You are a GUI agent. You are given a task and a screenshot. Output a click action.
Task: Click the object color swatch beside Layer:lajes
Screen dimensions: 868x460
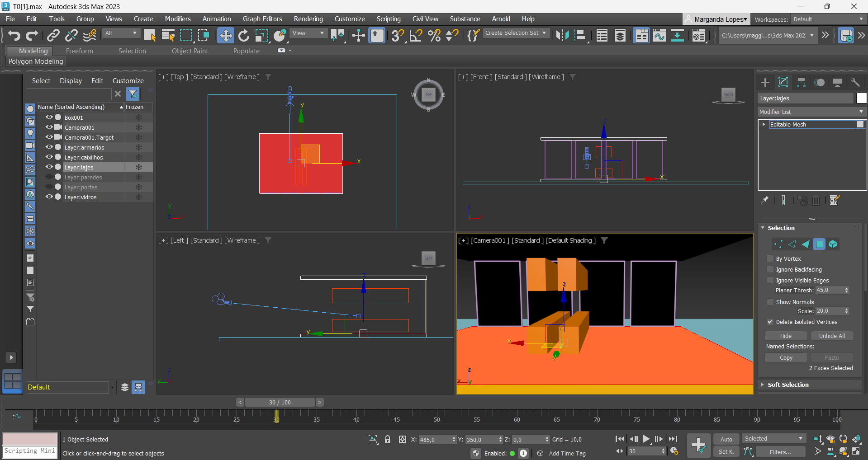point(861,98)
